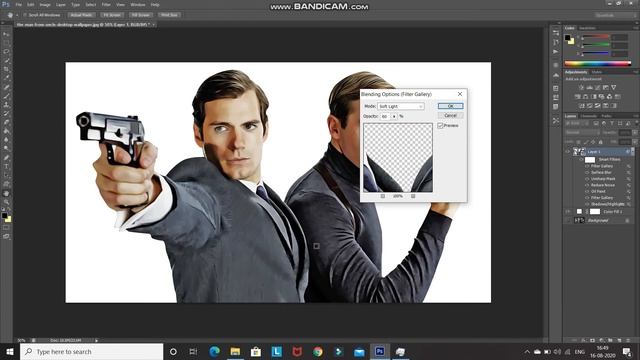The width and height of the screenshot is (640, 360).
Task: Select the Lasso tool
Action: (6, 52)
